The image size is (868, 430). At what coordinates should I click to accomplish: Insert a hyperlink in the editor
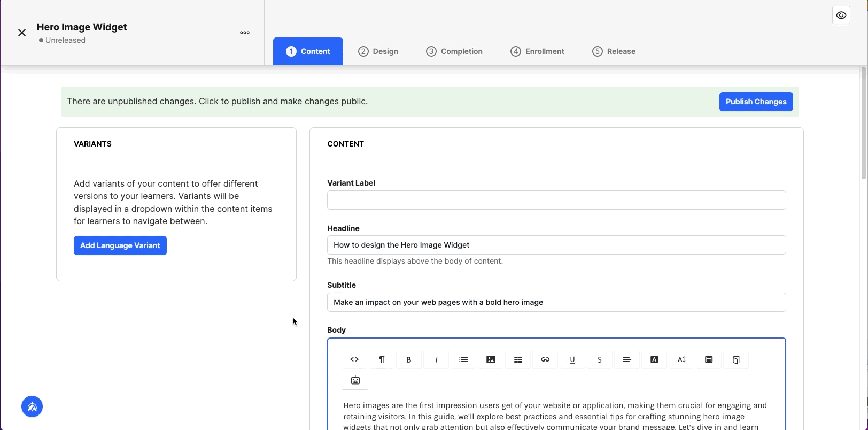click(545, 359)
